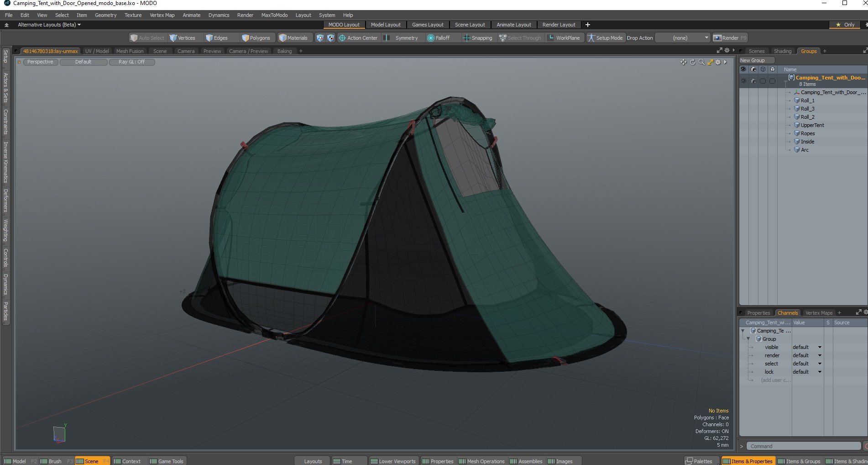Toggle visibility eye for Camping_Tent group
This screenshot has width=868, height=465.
tap(743, 81)
